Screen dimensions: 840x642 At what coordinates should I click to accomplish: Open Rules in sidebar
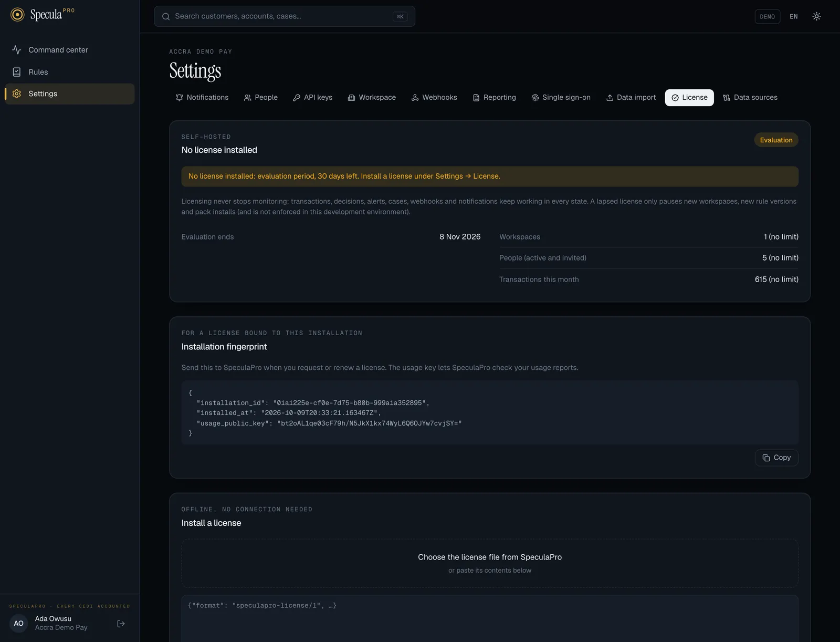[70, 72]
